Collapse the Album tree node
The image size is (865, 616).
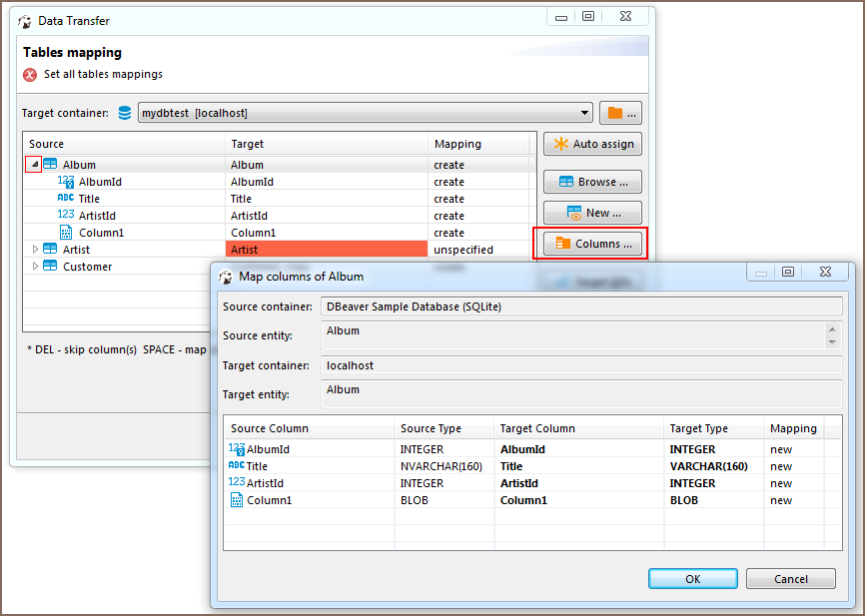pyautogui.click(x=34, y=165)
